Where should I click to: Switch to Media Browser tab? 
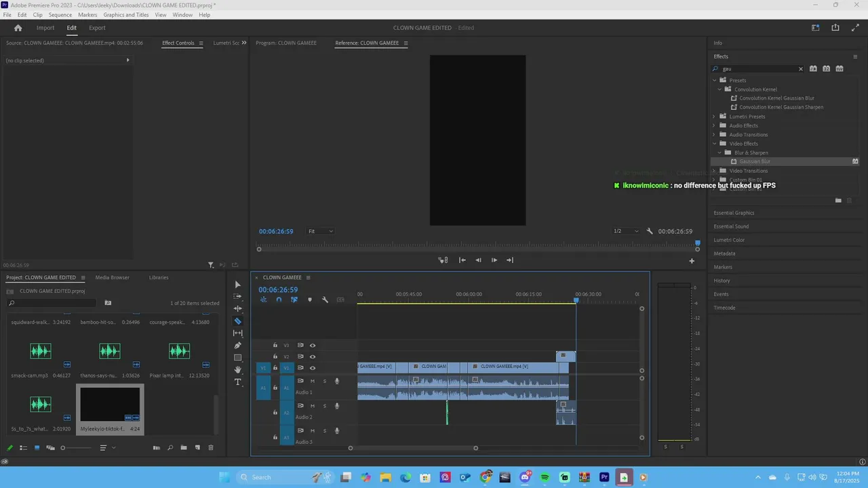[112, 277]
